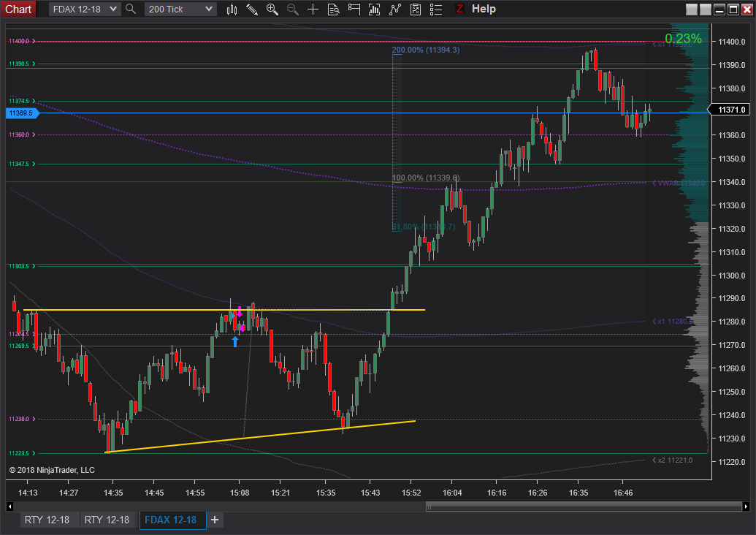Image resolution: width=756 pixels, height=535 pixels.
Task: Click the 11300.0 price axis label
Action: pyautogui.click(x=731, y=276)
